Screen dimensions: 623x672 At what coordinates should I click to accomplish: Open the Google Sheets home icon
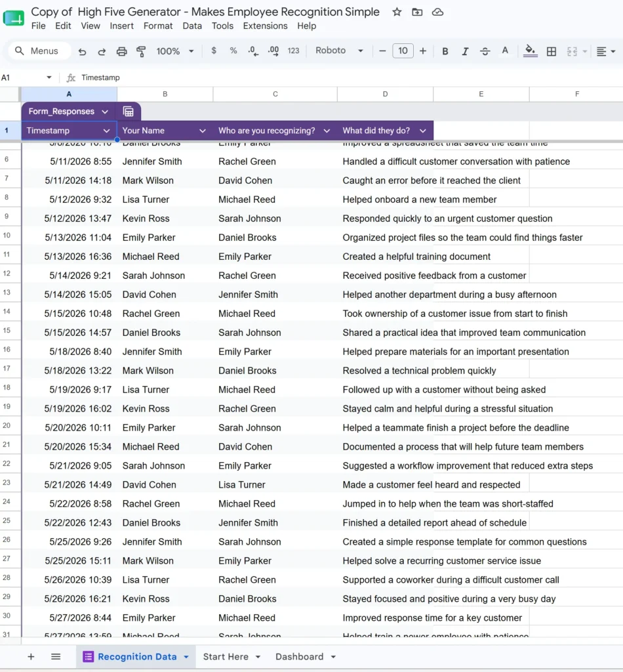(x=14, y=18)
